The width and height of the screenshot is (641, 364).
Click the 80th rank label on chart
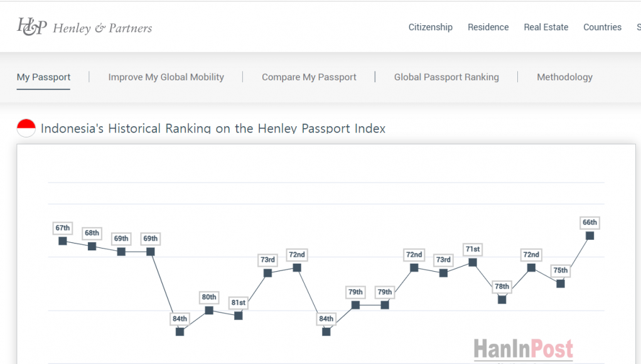click(x=209, y=297)
